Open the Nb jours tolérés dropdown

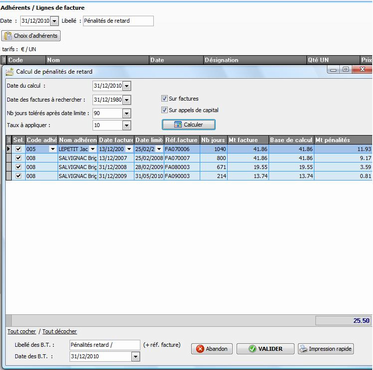[x=127, y=113]
